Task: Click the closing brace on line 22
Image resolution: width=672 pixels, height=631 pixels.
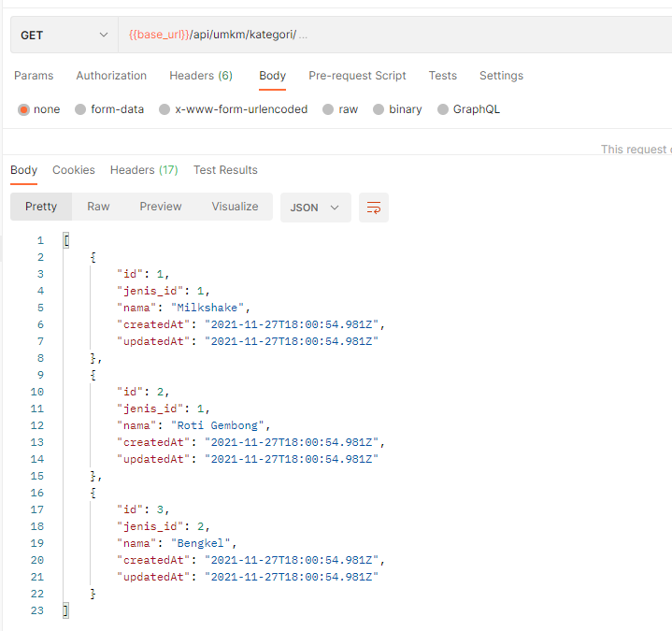Action: (x=93, y=595)
